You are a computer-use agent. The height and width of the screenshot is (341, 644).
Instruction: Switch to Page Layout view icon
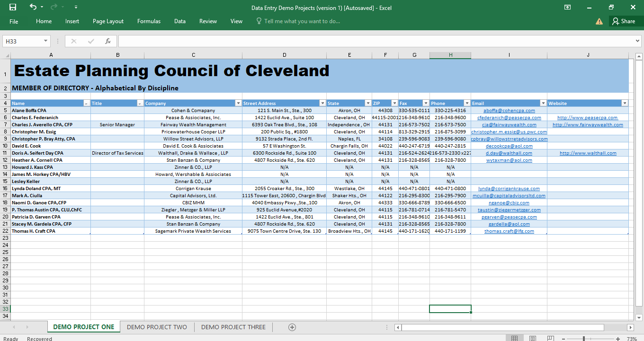pyautogui.click(x=533, y=339)
